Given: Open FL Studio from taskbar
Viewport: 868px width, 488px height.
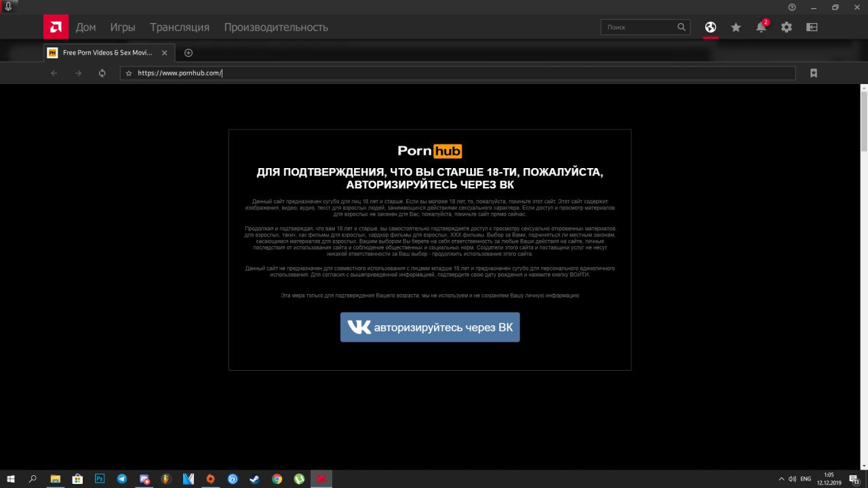Looking at the screenshot, I should [166, 479].
